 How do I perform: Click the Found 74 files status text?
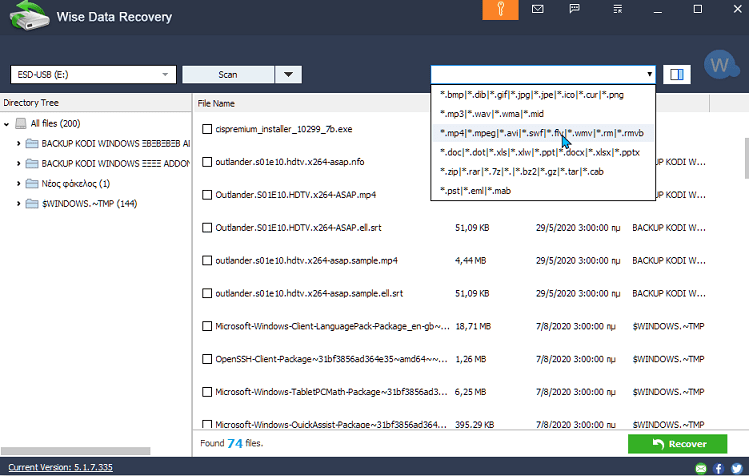point(231,444)
